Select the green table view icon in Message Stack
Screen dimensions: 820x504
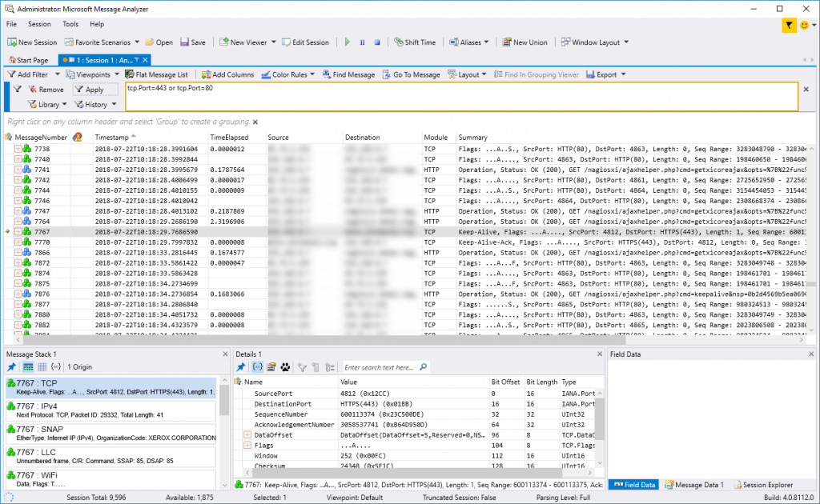click(28, 367)
